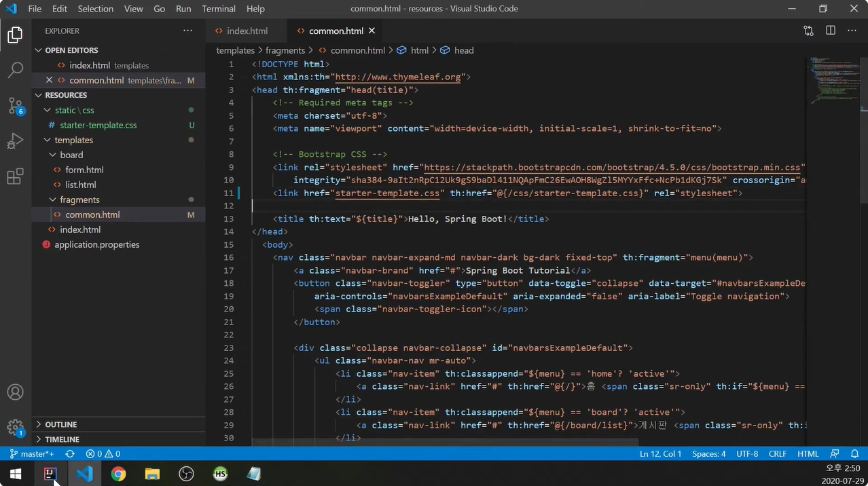Close common.html in Open Editors list
This screenshot has width=868, height=486.
click(x=49, y=80)
